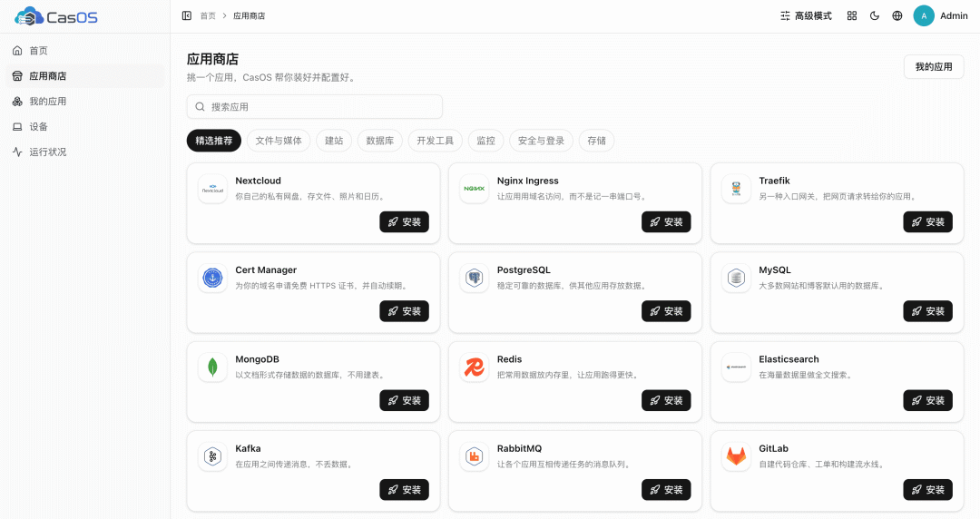Screen dimensions: 980x519
Task: Select the 文件与媒体 category tab
Action: click(x=279, y=141)
